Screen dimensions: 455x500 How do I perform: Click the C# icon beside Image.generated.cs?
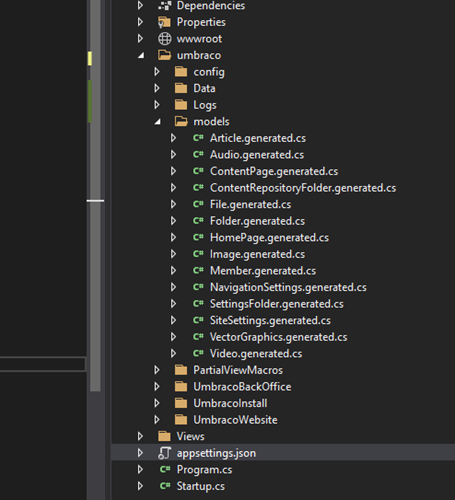198,254
